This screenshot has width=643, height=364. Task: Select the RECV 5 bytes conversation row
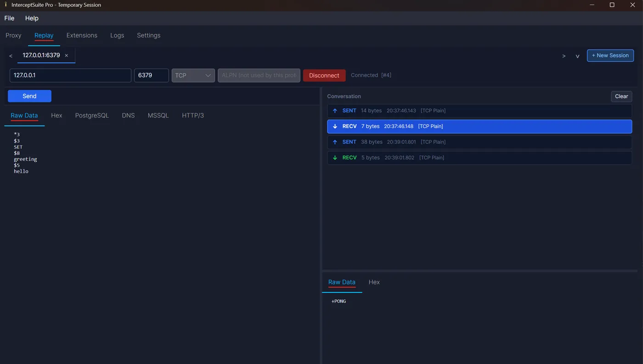coord(479,157)
